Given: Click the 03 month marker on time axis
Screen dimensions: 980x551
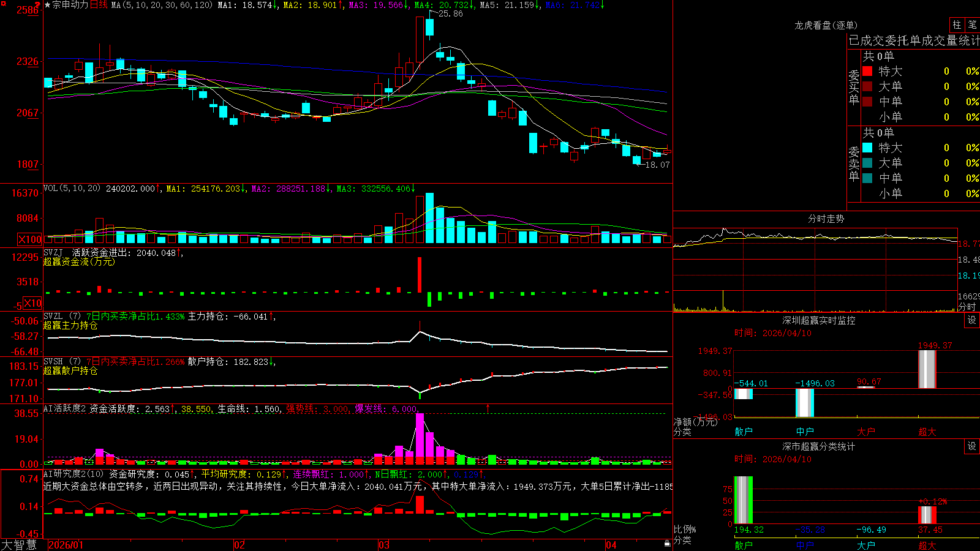Looking at the screenshot, I should [384, 545].
